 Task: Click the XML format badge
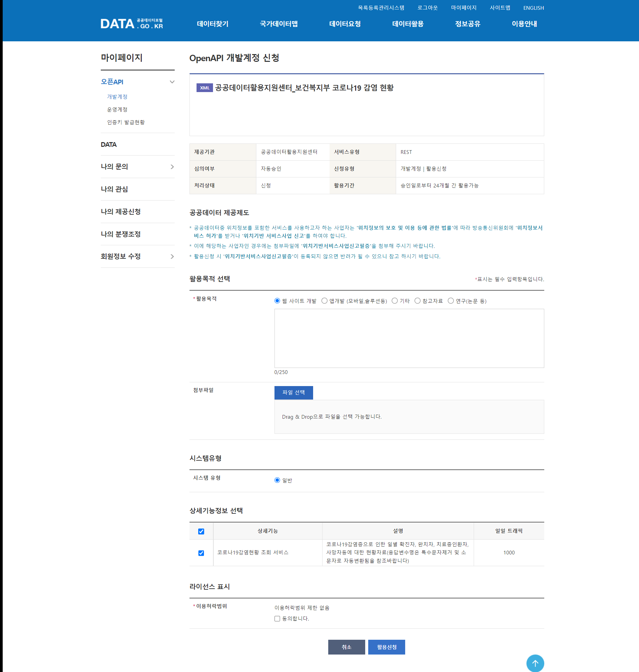204,88
